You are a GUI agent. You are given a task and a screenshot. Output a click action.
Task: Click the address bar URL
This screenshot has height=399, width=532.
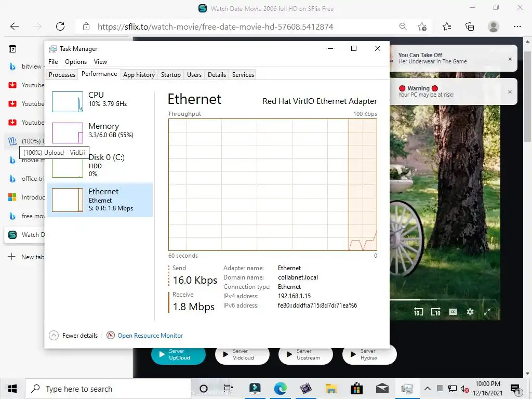tap(216, 27)
